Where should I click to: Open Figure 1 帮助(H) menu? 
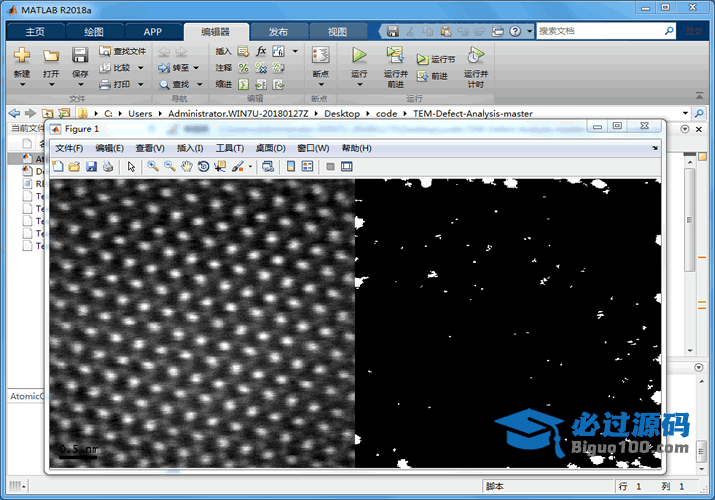click(x=357, y=148)
